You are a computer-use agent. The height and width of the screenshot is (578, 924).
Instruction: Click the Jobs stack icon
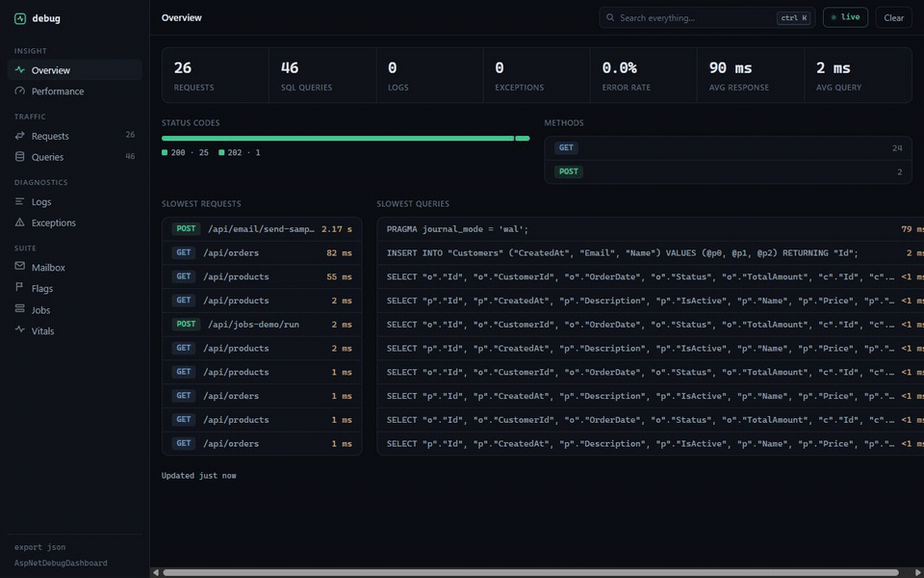click(20, 308)
